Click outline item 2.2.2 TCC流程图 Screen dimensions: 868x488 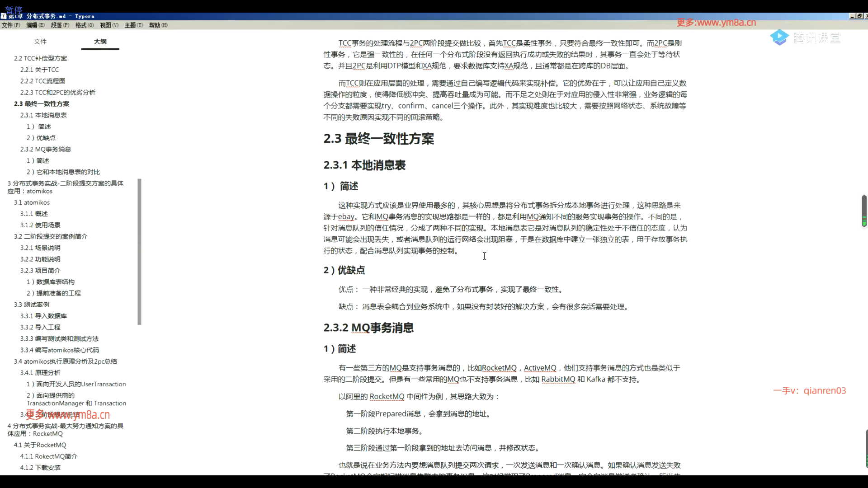click(x=42, y=81)
